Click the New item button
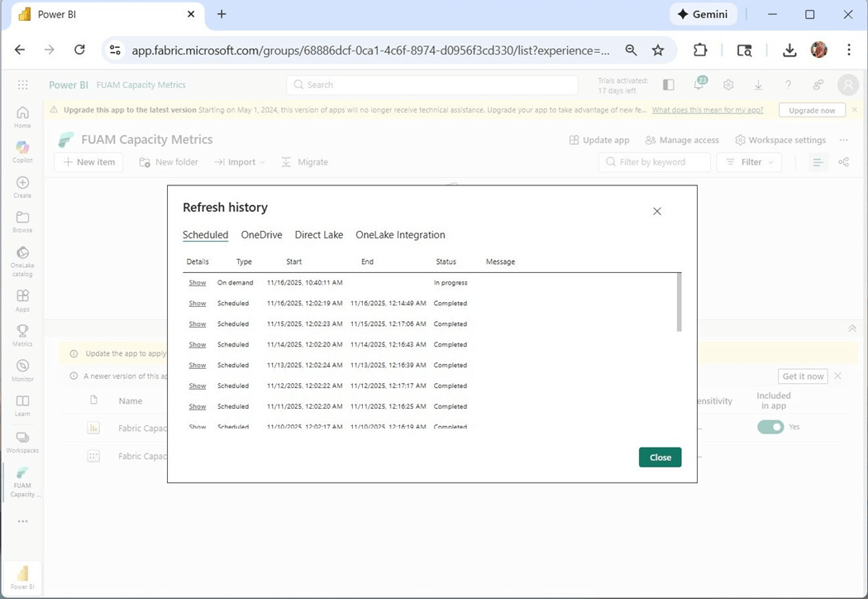The image size is (868, 599). (x=88, y=162)
